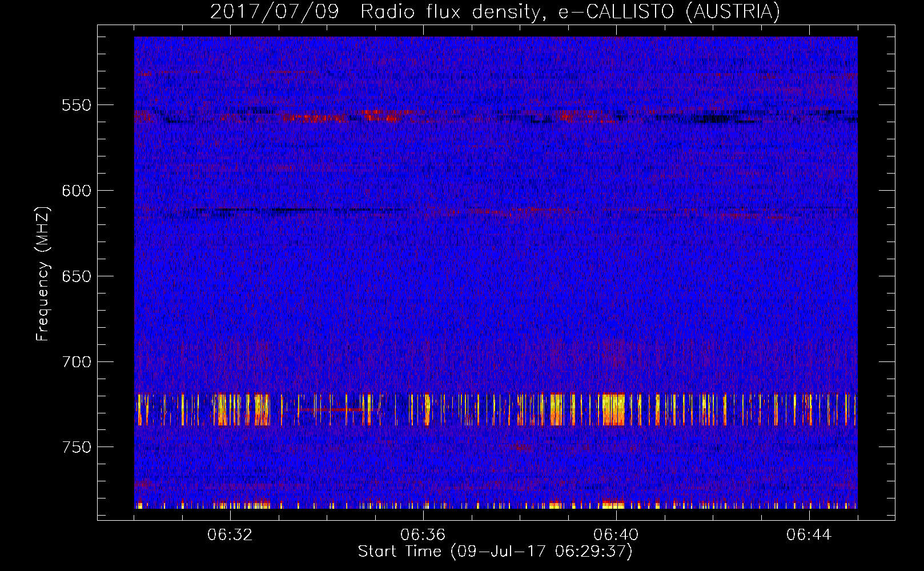
Task: Click the 'Start Time (09-Jul-17 06:29:37)' label
Action: (x=495, y=552)
